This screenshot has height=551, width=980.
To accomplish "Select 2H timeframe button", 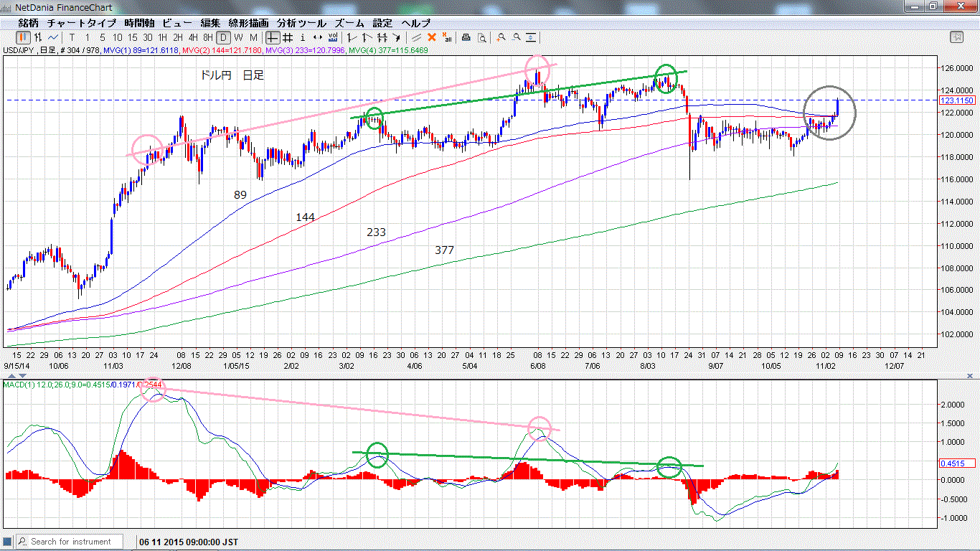I will pyautogui.click(x=178, y=37).
